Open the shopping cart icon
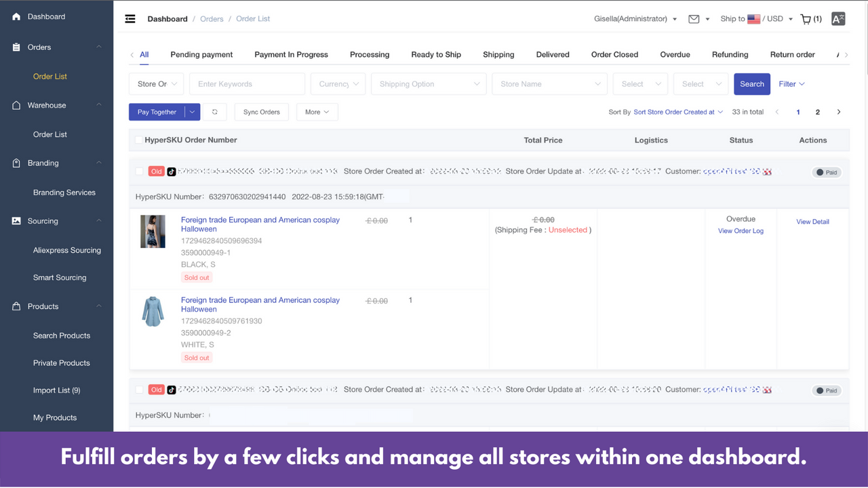Screen dimensions: 868x488 [x=806, y=19]
